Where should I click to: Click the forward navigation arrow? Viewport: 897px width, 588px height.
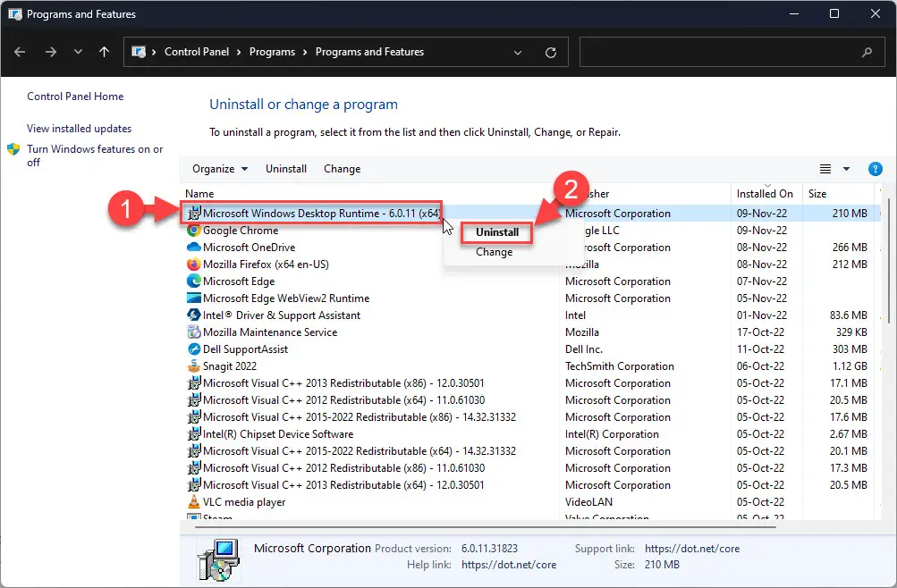(x=51, y=52)
